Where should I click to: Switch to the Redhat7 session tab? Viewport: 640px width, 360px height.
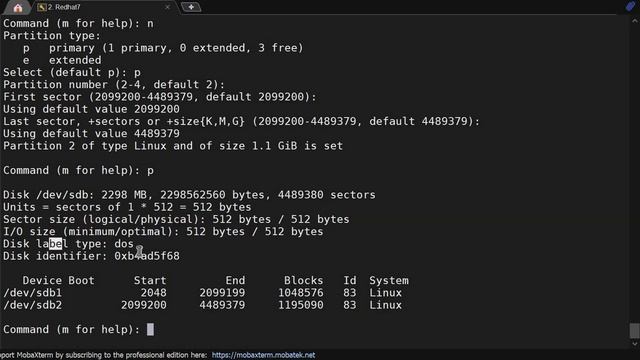tap(64, 7)
